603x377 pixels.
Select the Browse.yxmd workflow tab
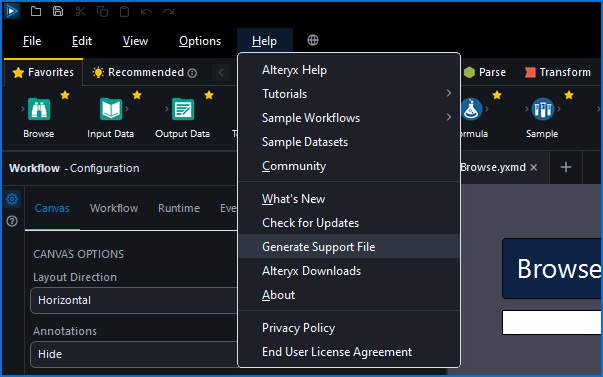(x=493, y=167)
